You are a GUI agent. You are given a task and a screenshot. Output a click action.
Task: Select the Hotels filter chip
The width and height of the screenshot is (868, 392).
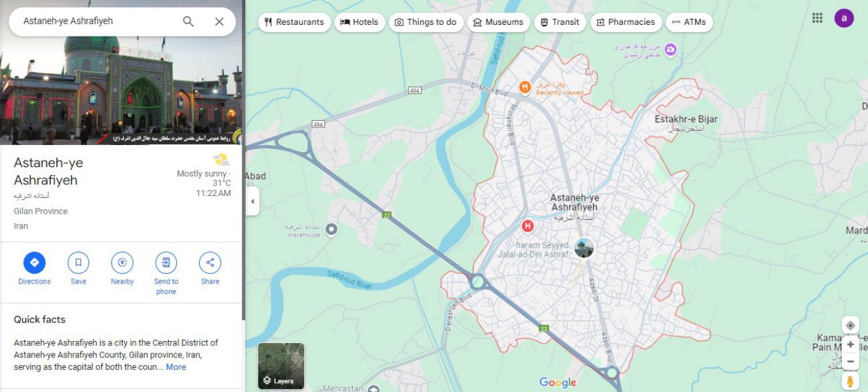pyautogui.click(x=360, y=22)
